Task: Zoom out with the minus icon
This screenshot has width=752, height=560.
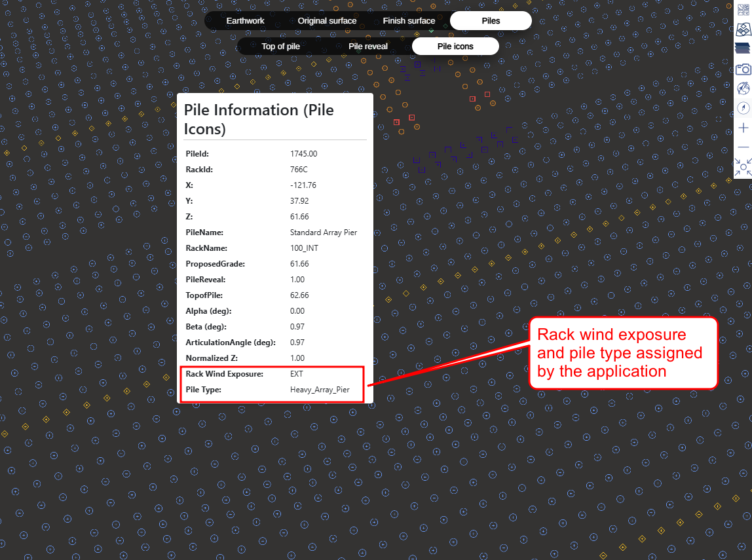Action: point(743,147)
